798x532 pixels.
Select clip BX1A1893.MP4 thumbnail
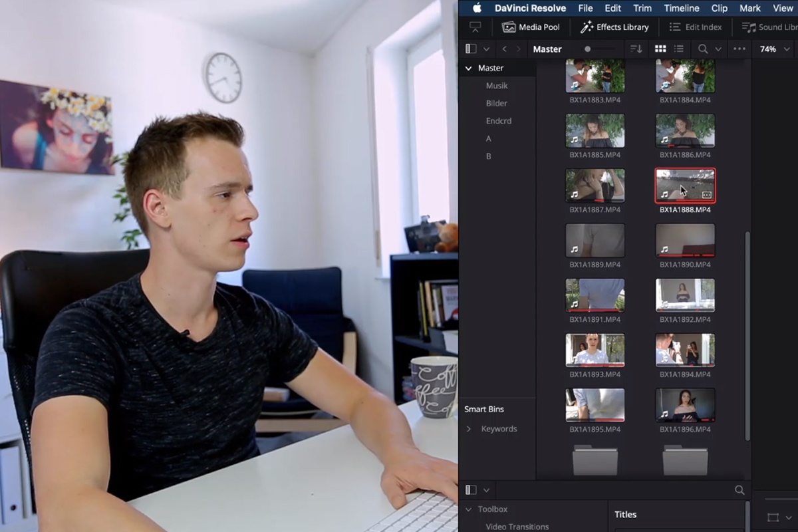595,350
